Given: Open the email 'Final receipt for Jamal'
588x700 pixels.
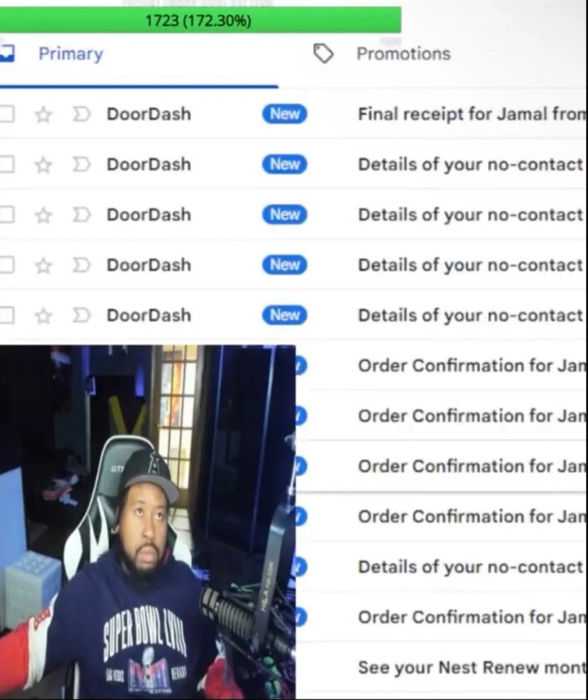Looking at the screenshot, I should [x=471, y=114].
